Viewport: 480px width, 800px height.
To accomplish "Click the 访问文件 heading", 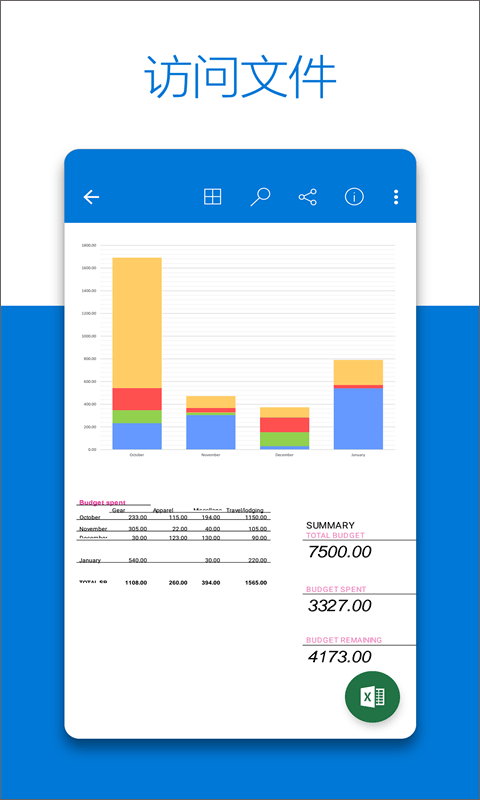I will 240,77.
